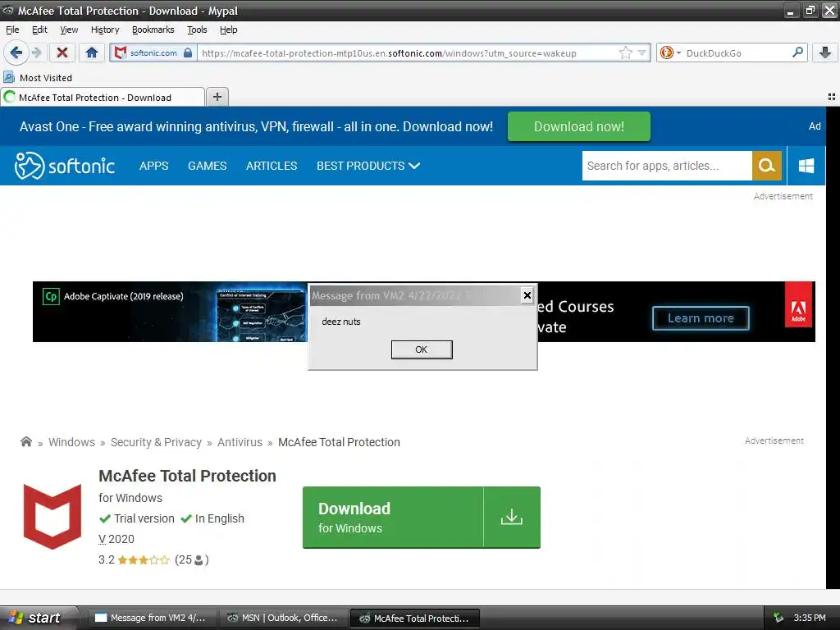Open the View menu
This screenshot has height=630, width=840.
(x=69, y=30)
